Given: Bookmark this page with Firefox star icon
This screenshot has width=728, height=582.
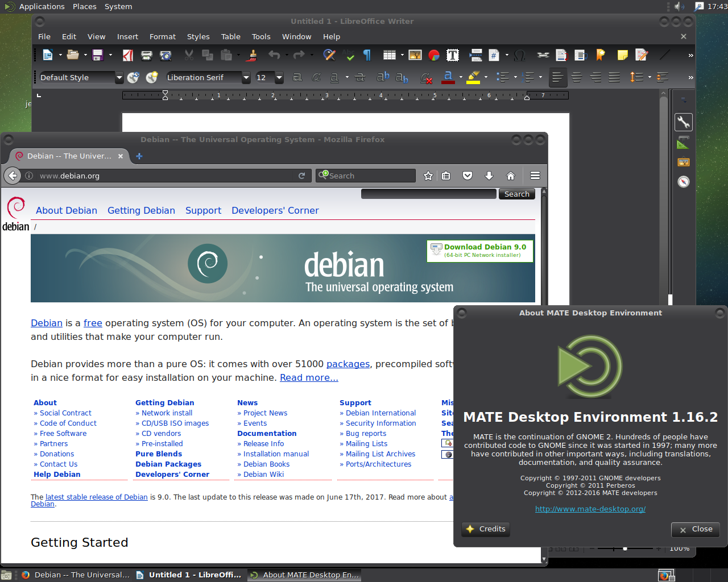Looking at the screenshot, I should point(428,176).
